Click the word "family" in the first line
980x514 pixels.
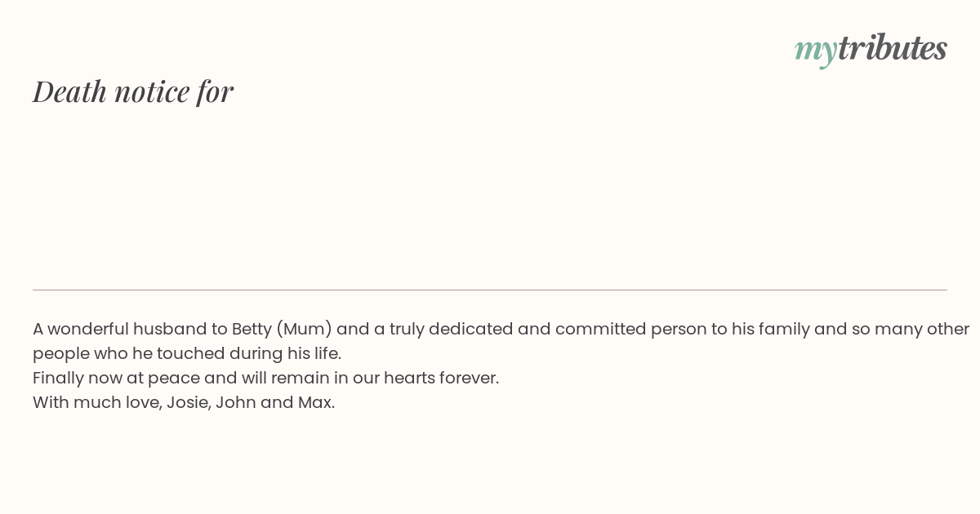tap(784, 330)
